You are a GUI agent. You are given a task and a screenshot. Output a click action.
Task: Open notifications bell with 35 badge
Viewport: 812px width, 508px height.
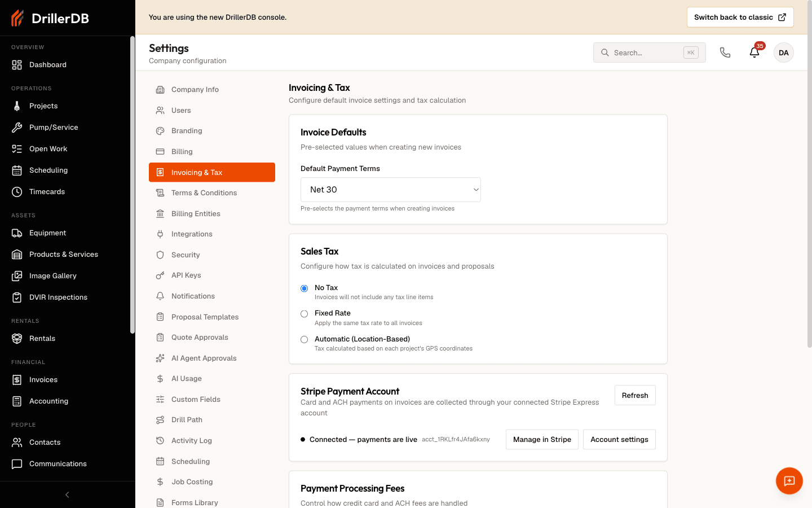point(754,52)
